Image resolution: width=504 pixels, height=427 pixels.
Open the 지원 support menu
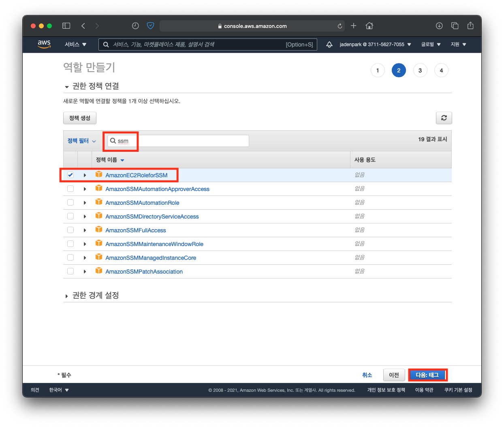[x=458, y=45]
